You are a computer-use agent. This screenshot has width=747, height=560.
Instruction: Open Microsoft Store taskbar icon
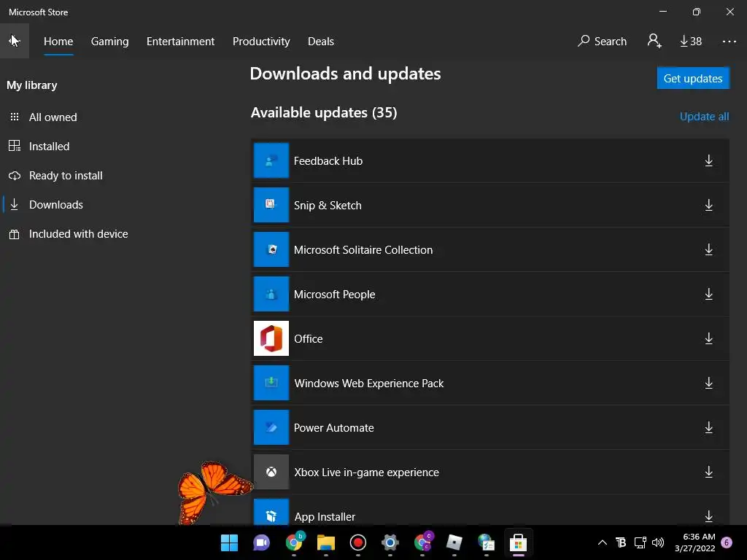518,542
